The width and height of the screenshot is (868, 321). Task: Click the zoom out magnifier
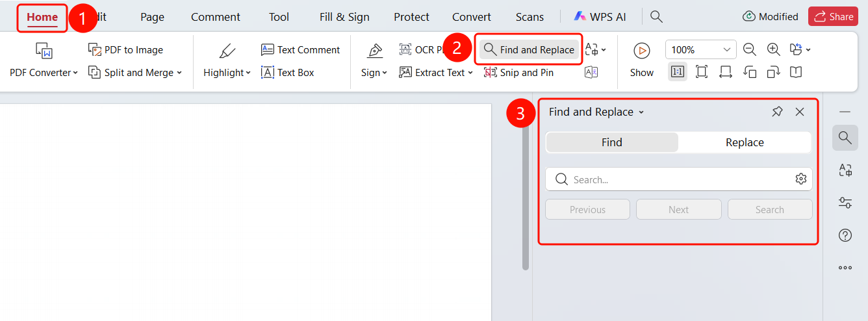coord(750,49)
